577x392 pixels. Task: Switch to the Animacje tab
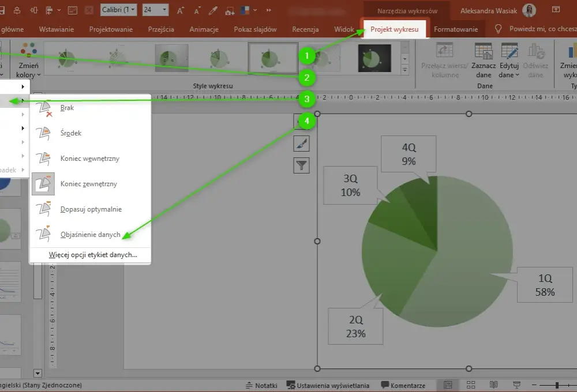pos(204,29)
